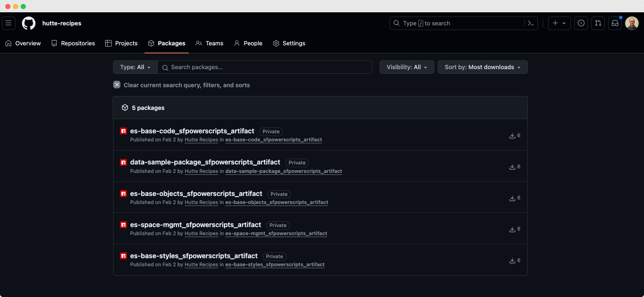Open the Issues icon in header
This screenshot has width=644, height=297.
point(581,23)
